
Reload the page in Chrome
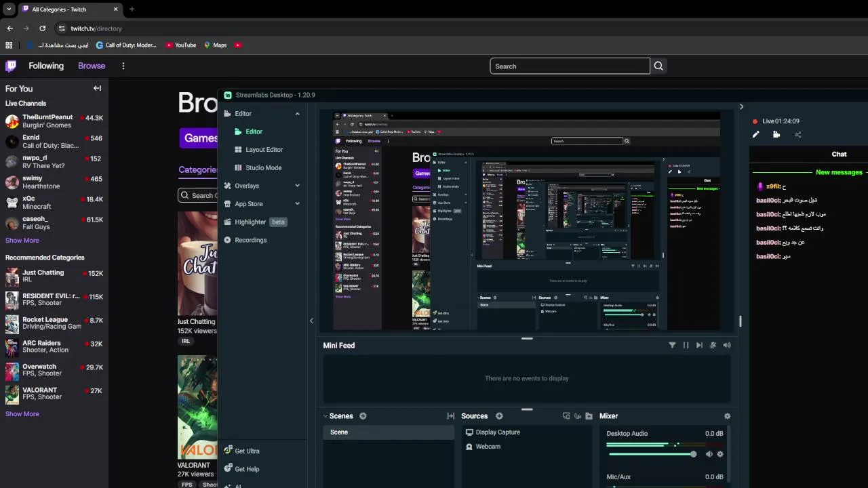pos(42,28)
